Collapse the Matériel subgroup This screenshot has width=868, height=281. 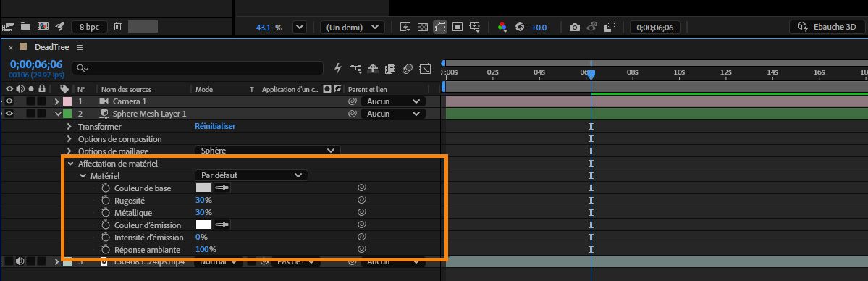[x=83, y=176]
